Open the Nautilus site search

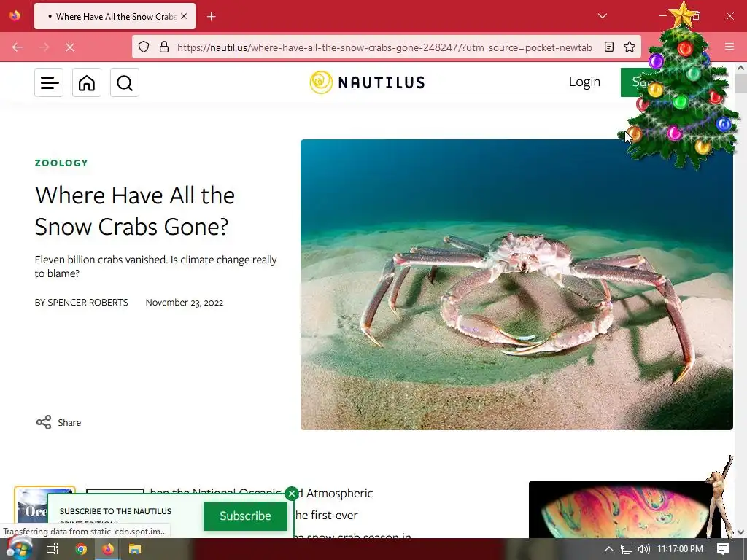[x=125, y=82]
